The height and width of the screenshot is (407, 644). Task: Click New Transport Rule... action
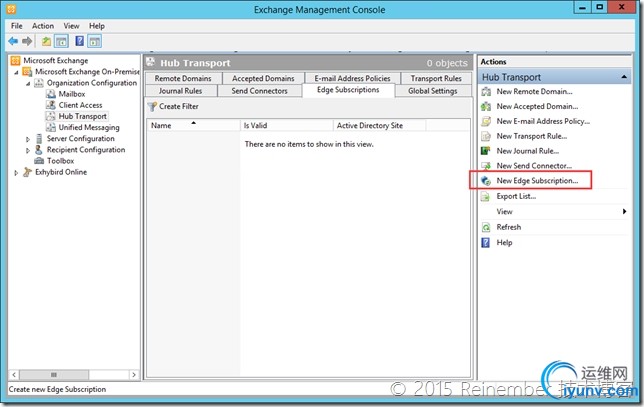click(532, 136)
